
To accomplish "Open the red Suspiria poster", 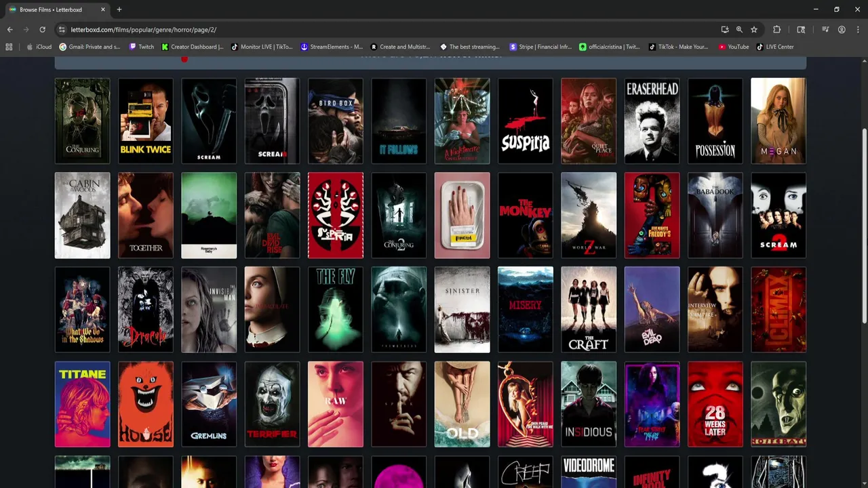I will [336, 216].
